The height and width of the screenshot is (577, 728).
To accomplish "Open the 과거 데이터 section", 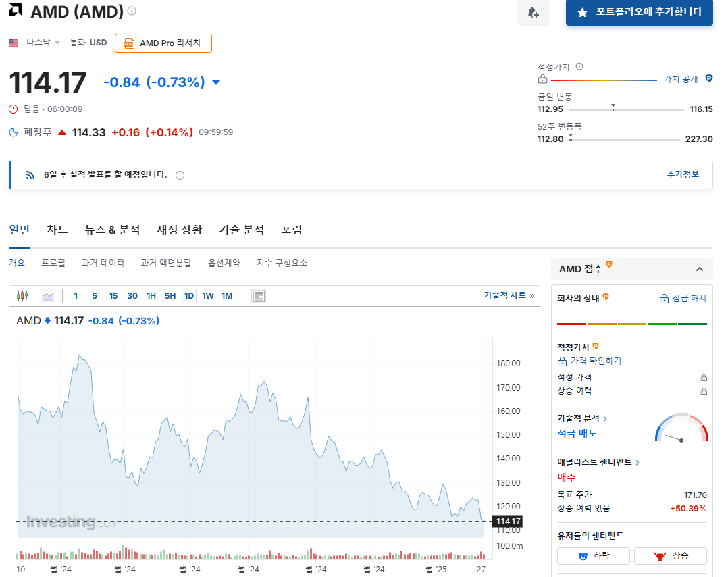I will (x=103, y=262).
